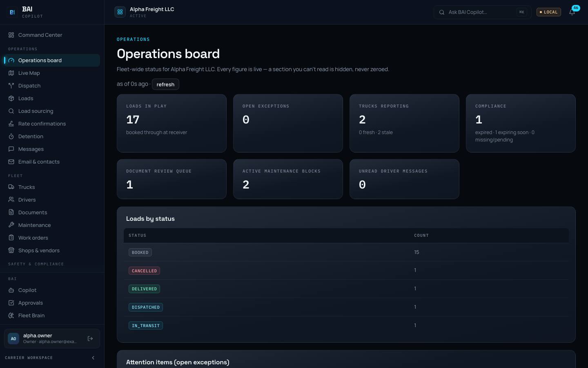The height and width of the screenshot is (368, 588).
Task: Open the Unread Driver Messages card
Action: (x=404, y=179)
